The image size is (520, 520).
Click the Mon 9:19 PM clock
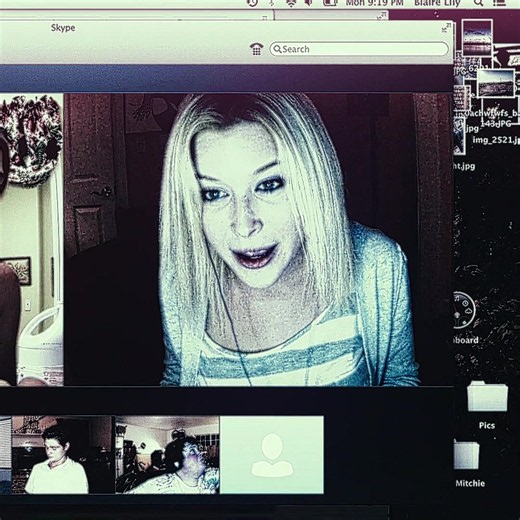pos(374,3)
